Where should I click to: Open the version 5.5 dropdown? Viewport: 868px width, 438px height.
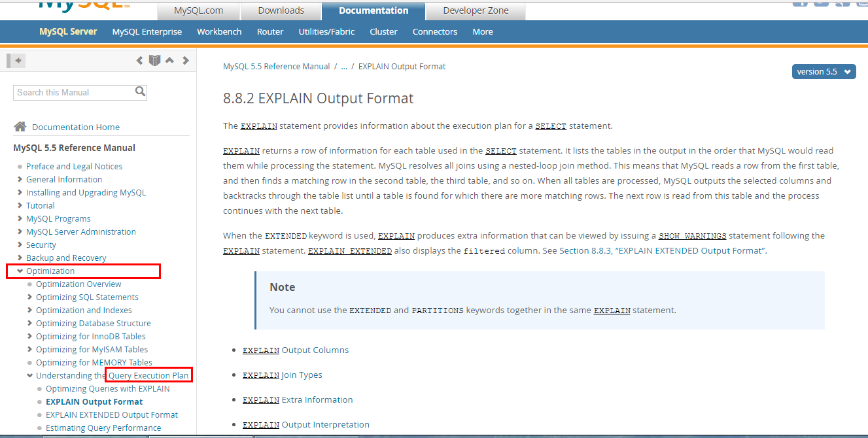(824, 72)
